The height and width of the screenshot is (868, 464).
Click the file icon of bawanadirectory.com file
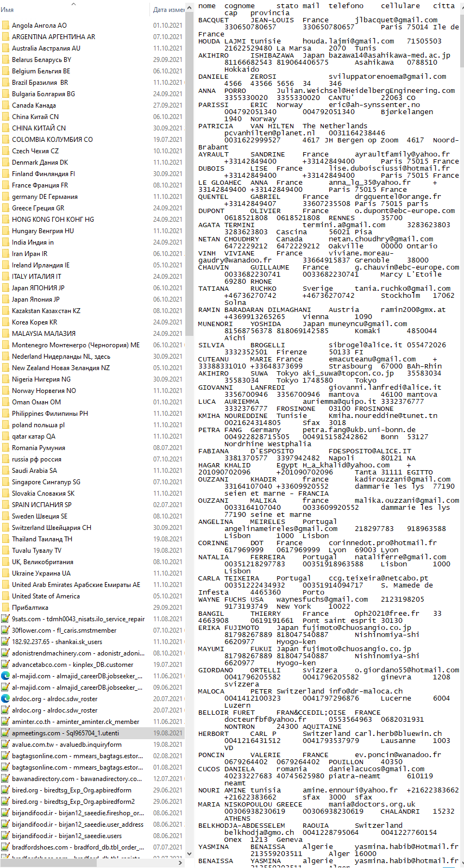point(5,778)
